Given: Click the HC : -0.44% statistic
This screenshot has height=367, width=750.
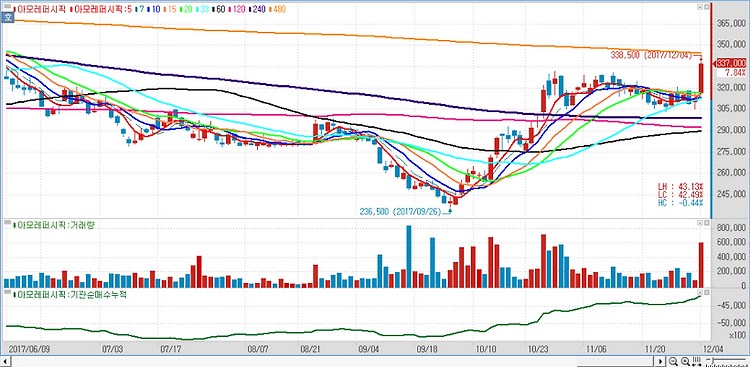Looking at the screenshot, I should [680, 202].
